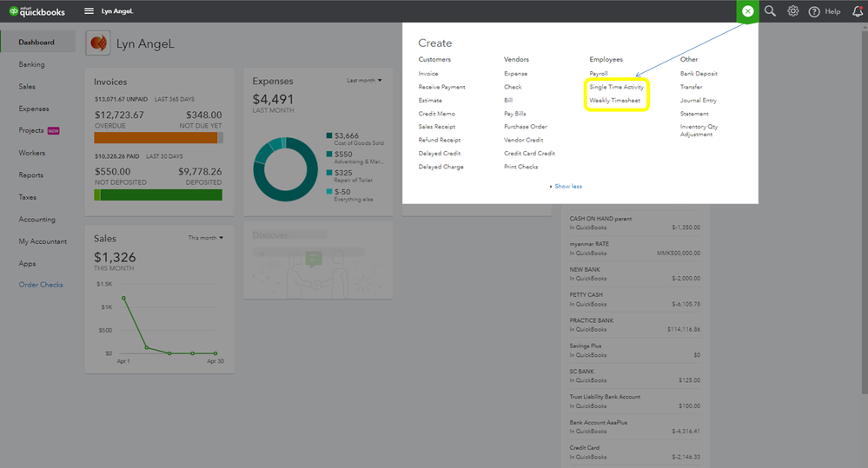This screenshot has height=468, width=868.
Task: Open the search magnifier icon
Action: click(x=770, y=11)
